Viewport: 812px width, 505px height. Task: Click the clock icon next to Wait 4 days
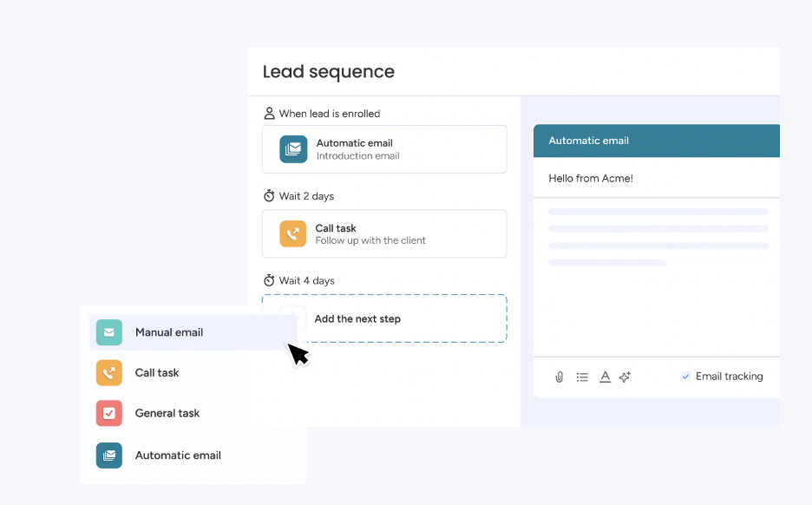(x=269, y=280)
